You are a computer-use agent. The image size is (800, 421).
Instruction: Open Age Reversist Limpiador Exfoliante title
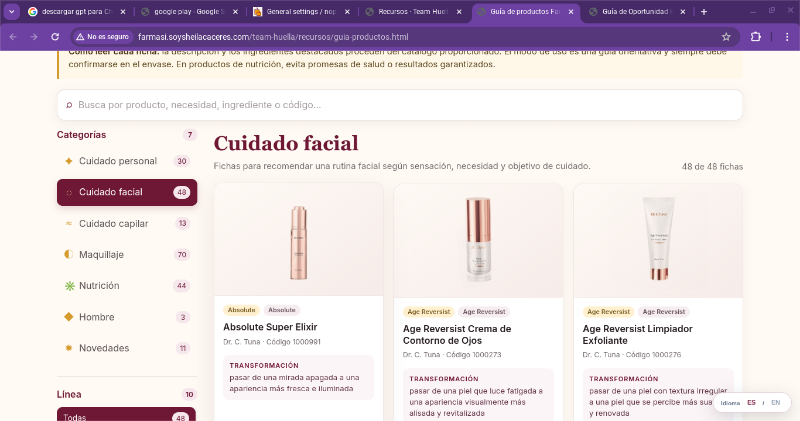point(637,335)
